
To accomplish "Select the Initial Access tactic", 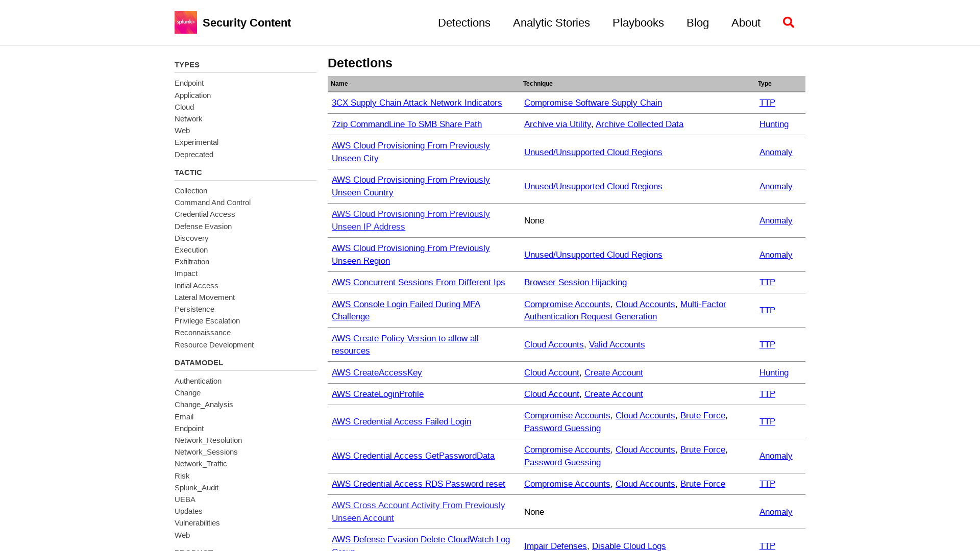I will click(x=196, y=286).
